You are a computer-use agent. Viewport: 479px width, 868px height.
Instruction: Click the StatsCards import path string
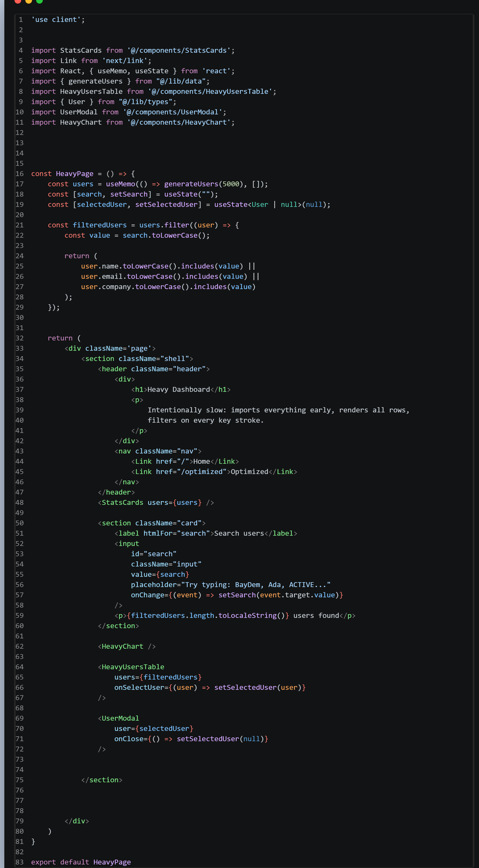(179, 51)
